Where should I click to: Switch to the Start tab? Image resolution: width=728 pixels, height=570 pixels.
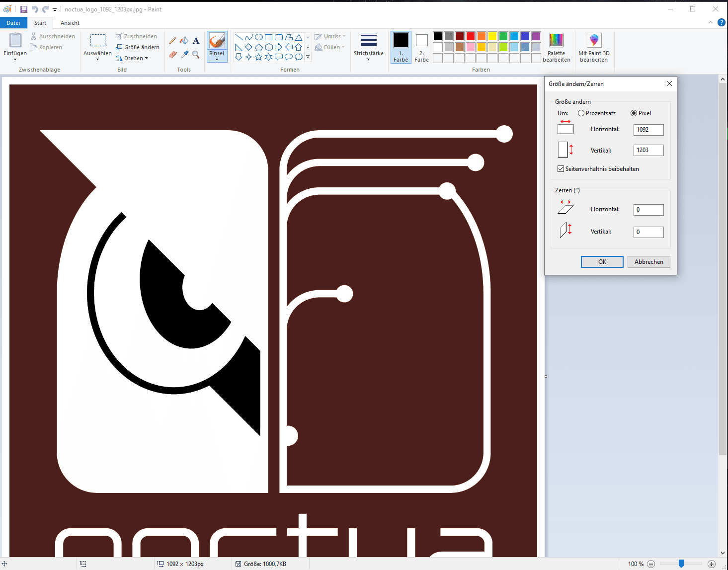pyautogui.click(x=40, y=23)
